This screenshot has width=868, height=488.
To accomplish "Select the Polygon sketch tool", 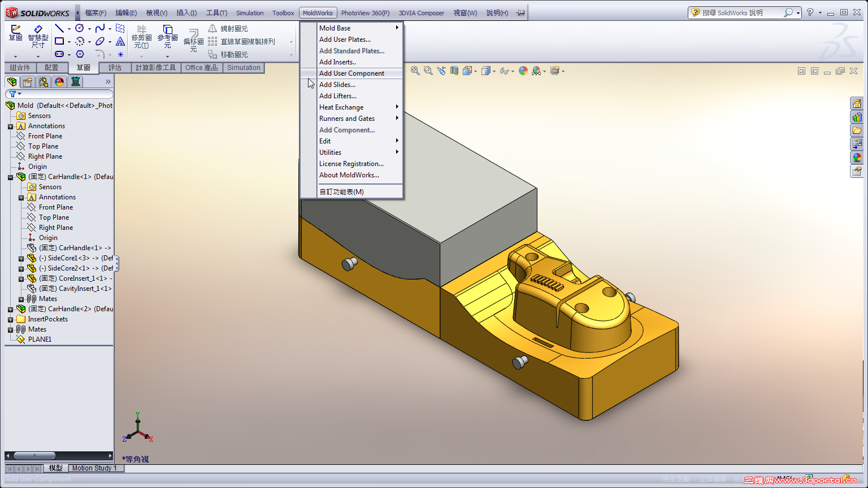I will pyautogui.click(x=80, y=54).
